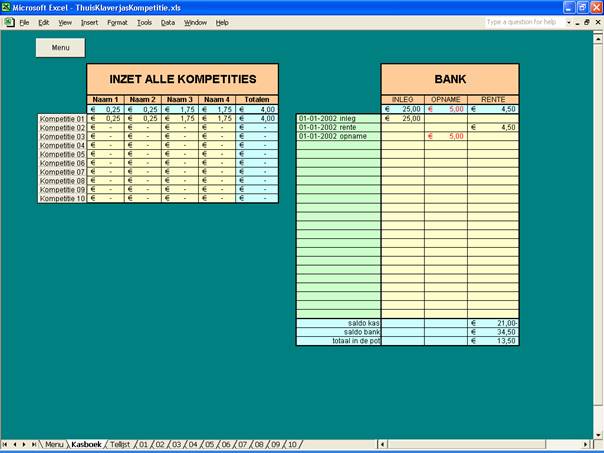Go to last sheet navigation arrow
Viewport: 604px width, 453px height.
pyautogui.click(x=34, y=445)
